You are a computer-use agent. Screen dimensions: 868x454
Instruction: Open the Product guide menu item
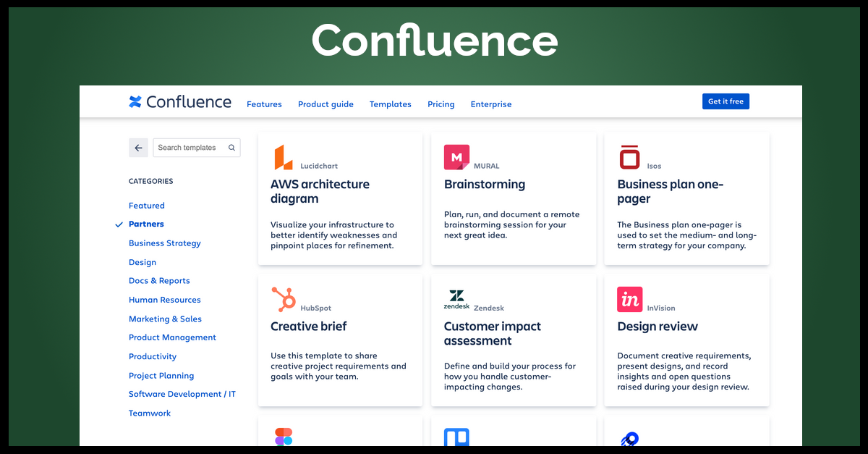coord(325,104)
